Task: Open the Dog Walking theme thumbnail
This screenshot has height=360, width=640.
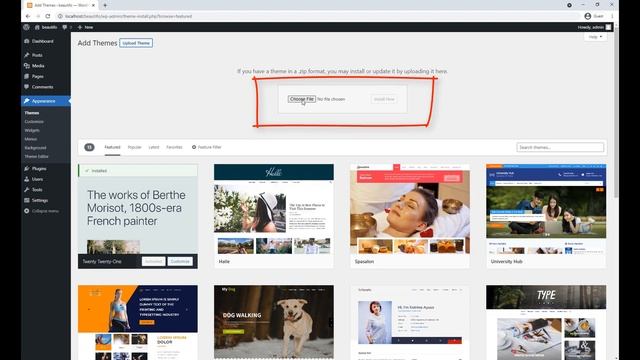Action: pos(274,322)
